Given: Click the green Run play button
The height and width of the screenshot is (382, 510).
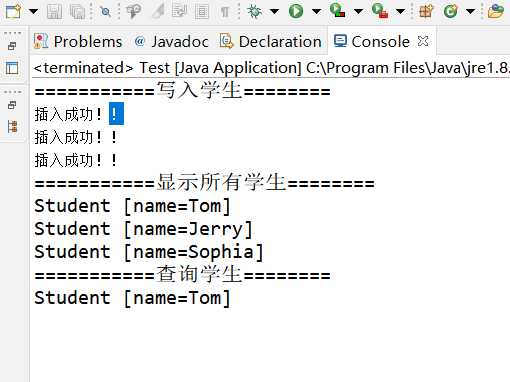Looking at the screenshot, I should click(x=296, y=11).
